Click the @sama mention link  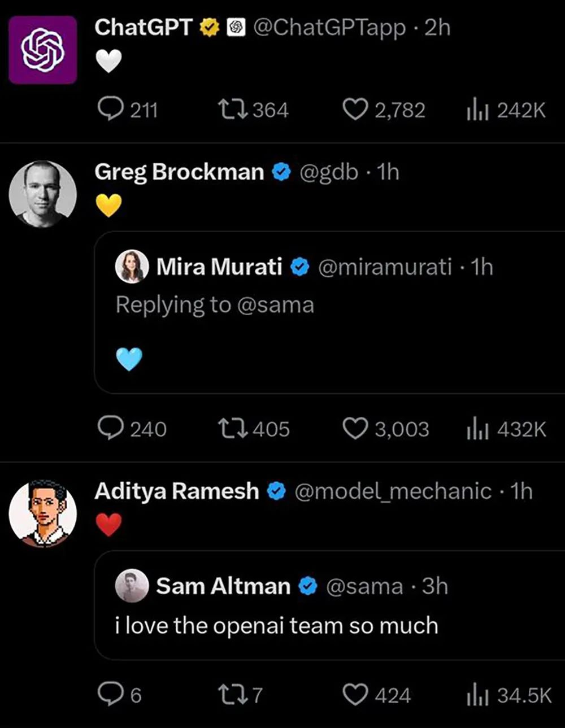(x=275, y=305)
